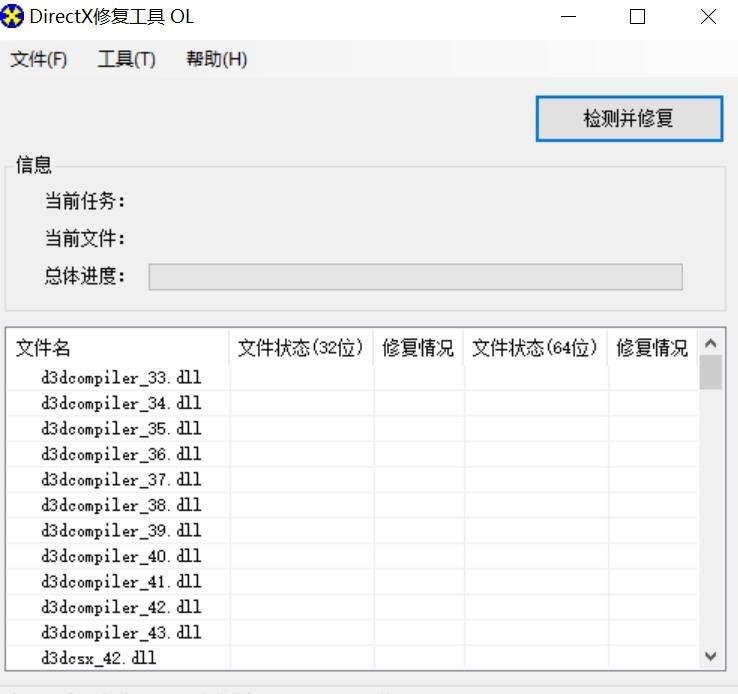
Task: Maximize the DirectX修复工具 window
Action: tap(637, 17)
